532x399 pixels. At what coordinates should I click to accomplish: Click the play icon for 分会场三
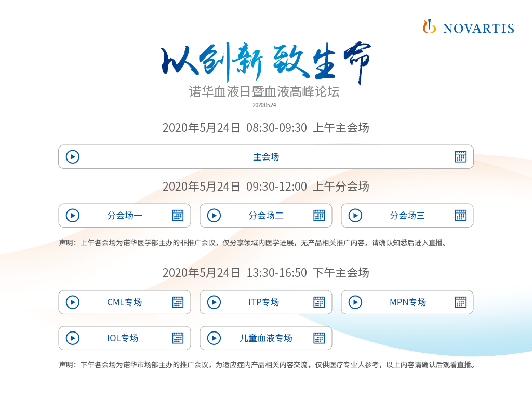[355, 216]
